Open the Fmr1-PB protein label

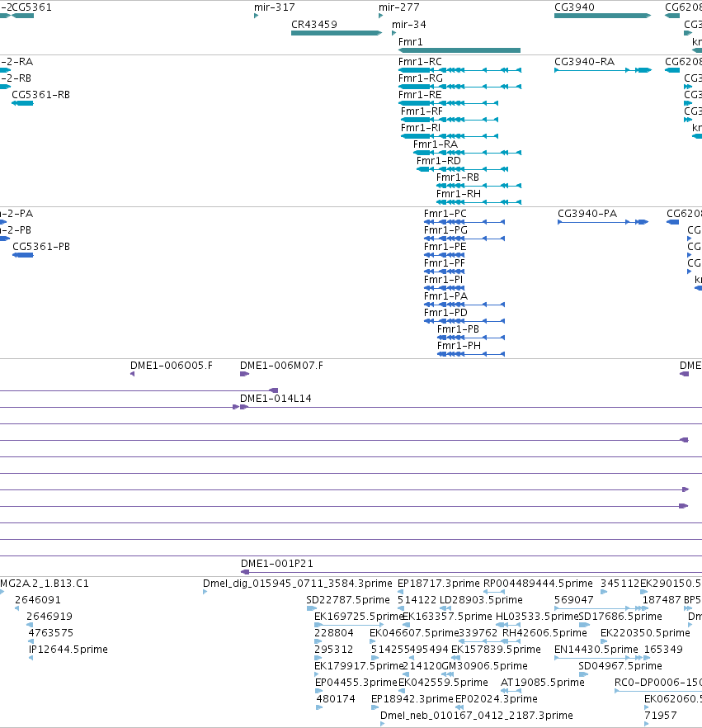tap(458, 329)
